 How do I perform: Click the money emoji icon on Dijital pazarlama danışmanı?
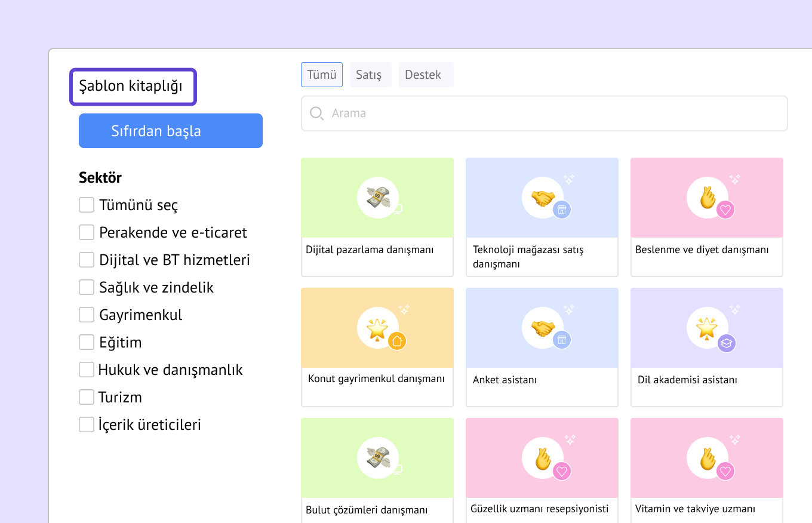[x=377, y=198]
